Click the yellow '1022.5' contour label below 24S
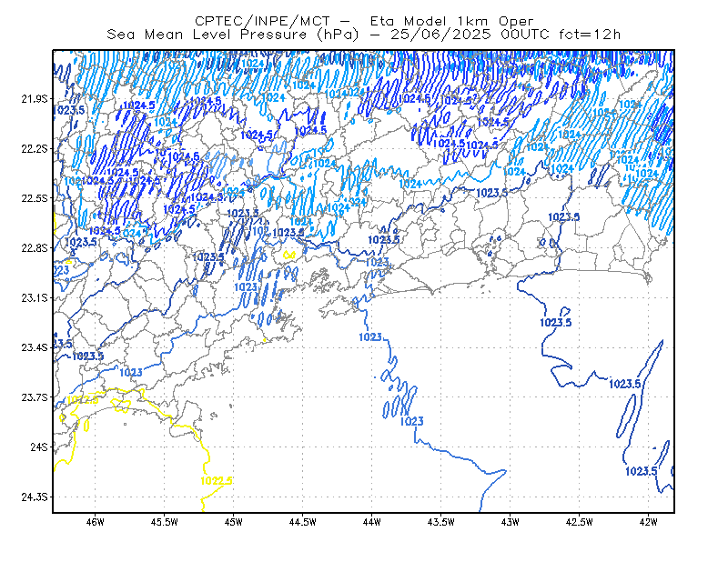The image size is (728, 562). pos(217,481)
